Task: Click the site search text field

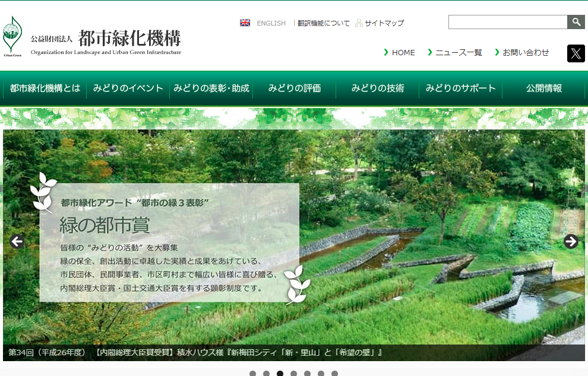Action: 507,22
